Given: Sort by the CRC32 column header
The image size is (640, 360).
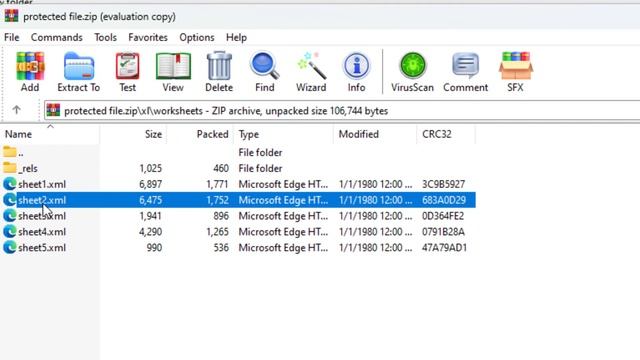Looking at the screenshot, I should [446, 134].
